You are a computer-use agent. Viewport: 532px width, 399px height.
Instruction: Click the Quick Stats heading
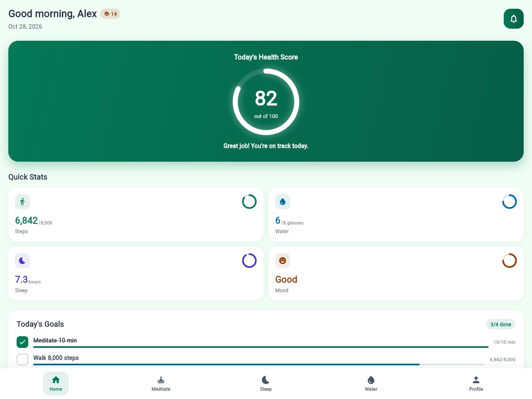(28, 177)
